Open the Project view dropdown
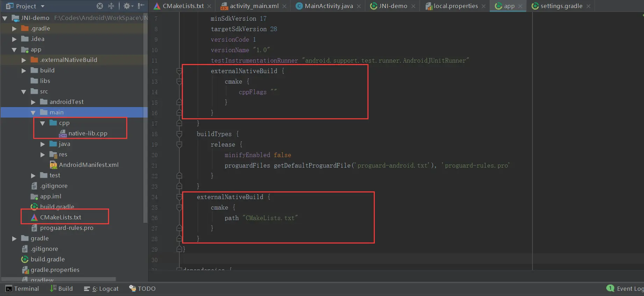The height and width of the screenshot is (296, 644). [43, 6]
